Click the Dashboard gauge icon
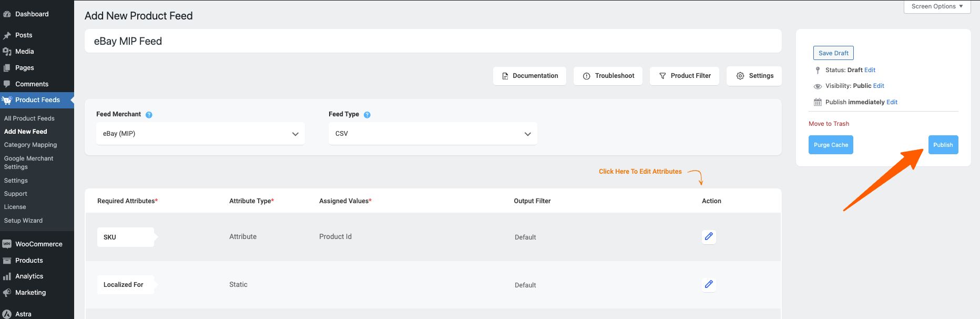Image resolution: width=980 pixels, height=319 pixels. pos(7,14)
